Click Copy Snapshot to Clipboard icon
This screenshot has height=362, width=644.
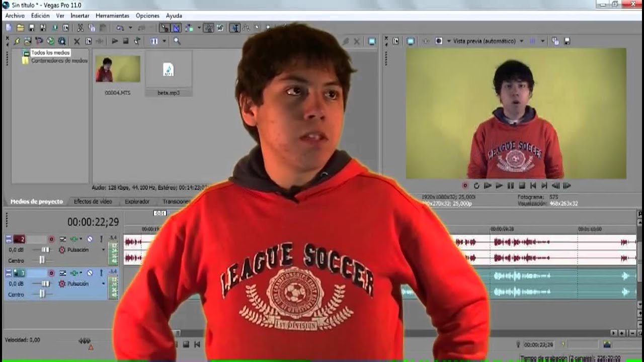555,41
